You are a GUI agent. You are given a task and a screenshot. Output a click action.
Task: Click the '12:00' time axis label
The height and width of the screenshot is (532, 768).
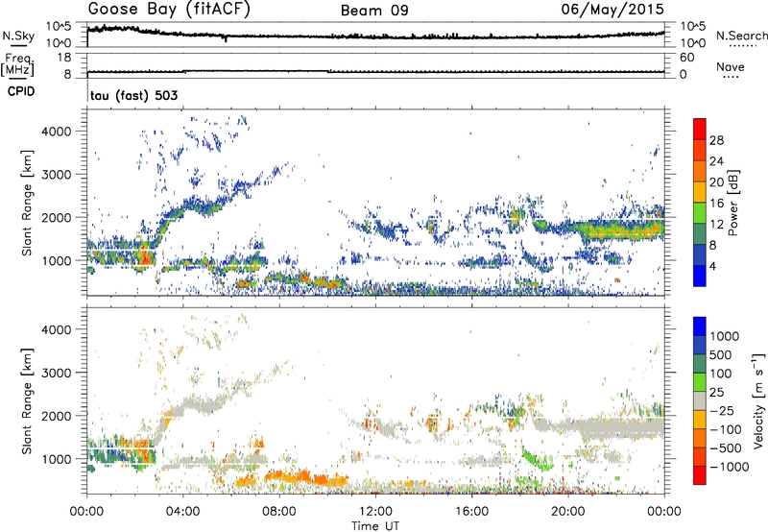click(375, 512)
